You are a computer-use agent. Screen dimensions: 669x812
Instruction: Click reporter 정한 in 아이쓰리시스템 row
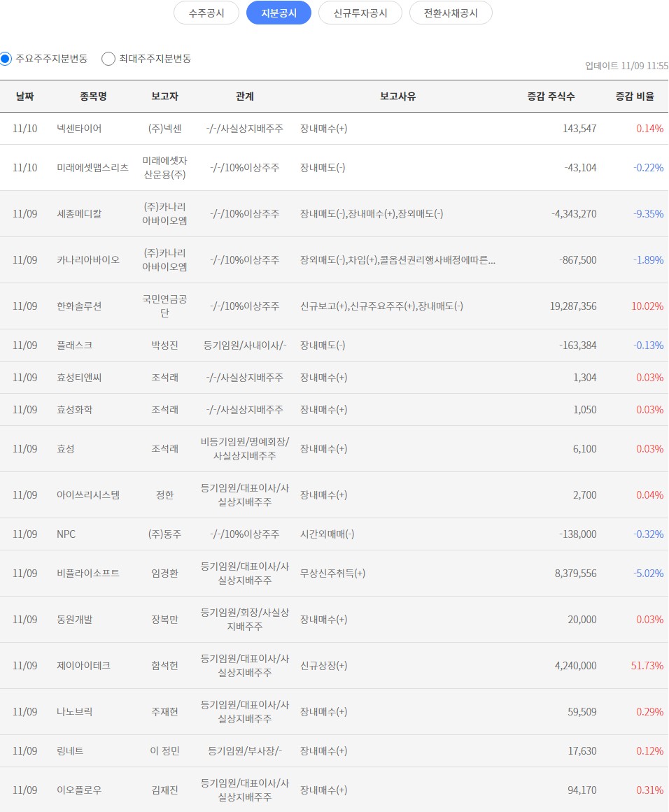[164, 495]
